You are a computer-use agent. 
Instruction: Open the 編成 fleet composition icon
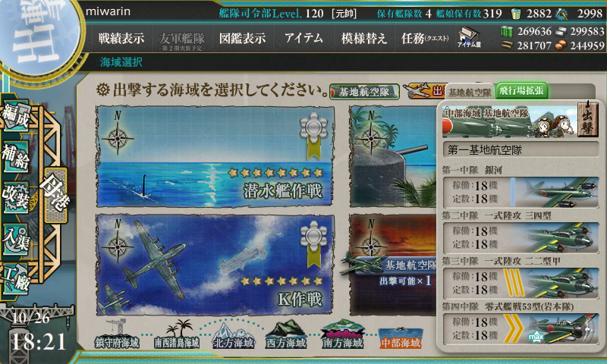coord(16,116)
